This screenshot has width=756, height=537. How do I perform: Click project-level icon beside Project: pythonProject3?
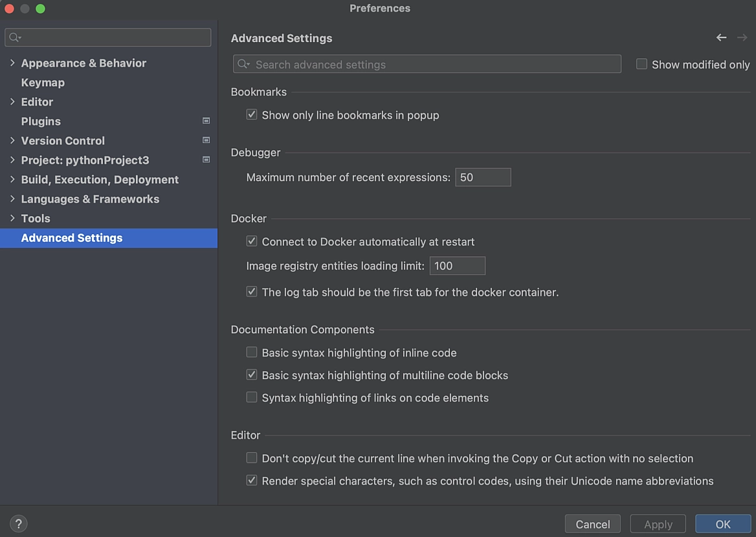[206, 160]
